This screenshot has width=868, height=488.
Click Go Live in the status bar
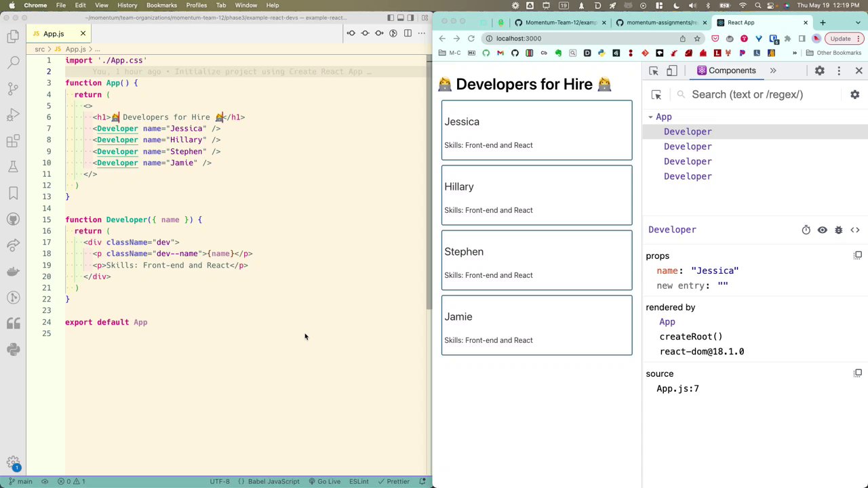325,481
